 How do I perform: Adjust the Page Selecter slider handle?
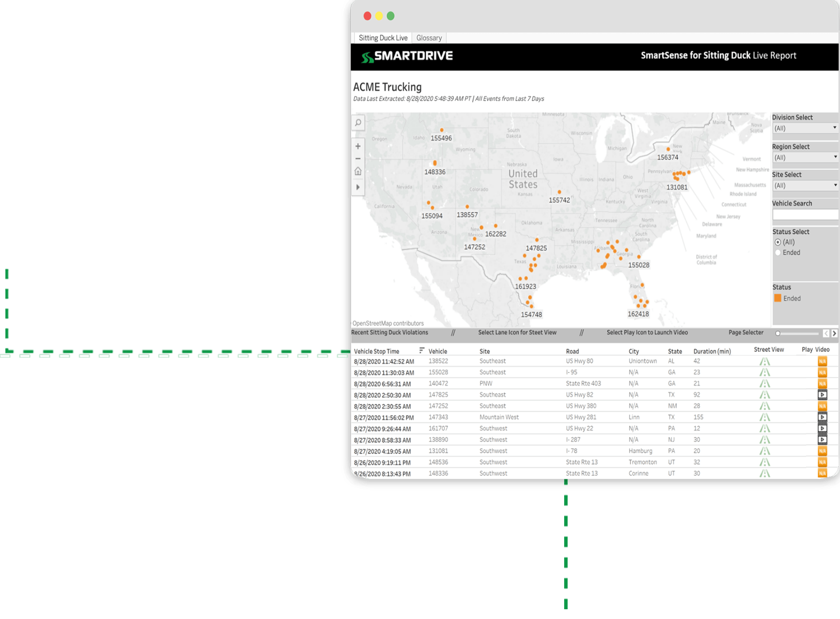coord(778,333)
